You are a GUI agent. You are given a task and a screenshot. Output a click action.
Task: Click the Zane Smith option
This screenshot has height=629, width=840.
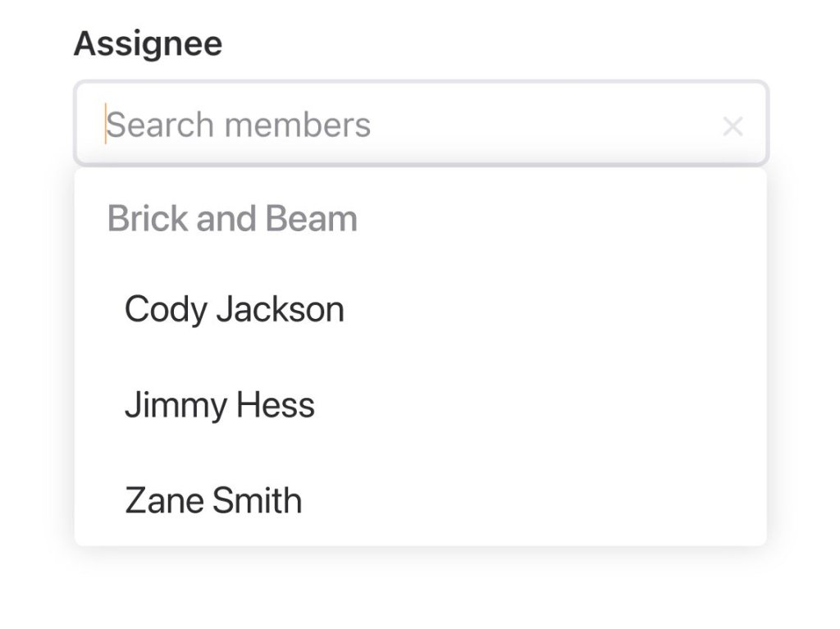coord(213,500)
